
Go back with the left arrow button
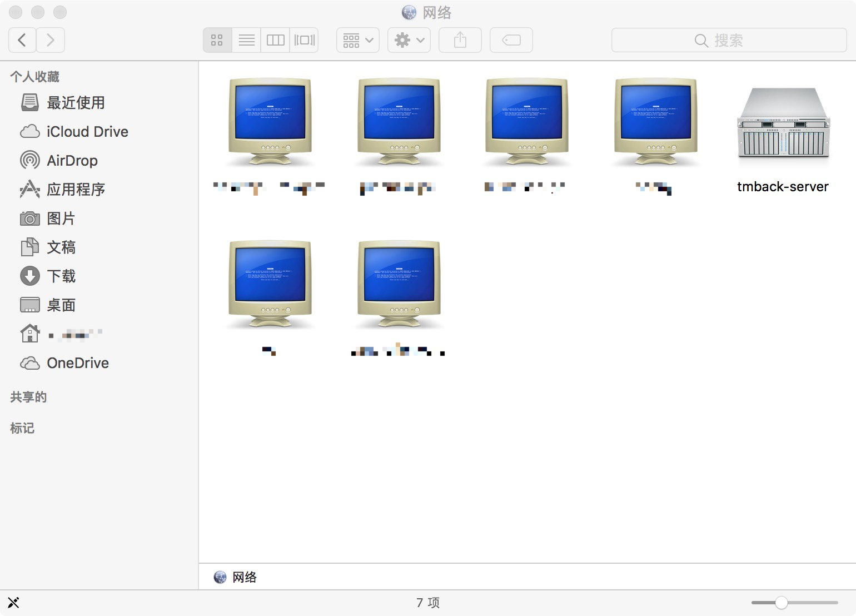coord(23,40)
